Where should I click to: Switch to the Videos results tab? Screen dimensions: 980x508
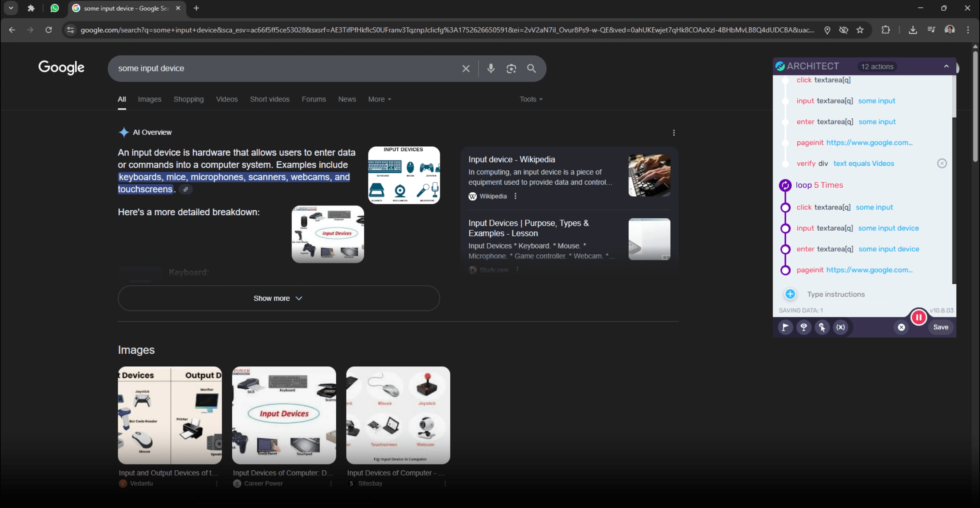227,99
